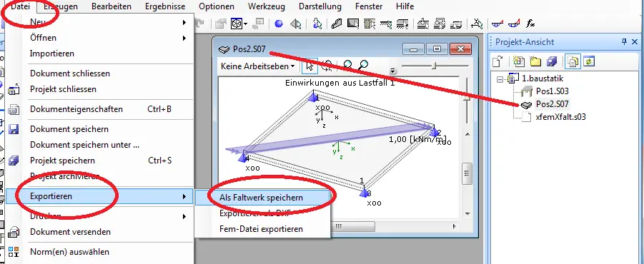This screenshot has height=264, width=644.
Task: Pin the Projekt-Ansicht panel with the pushpin
Action: point(624,41)
